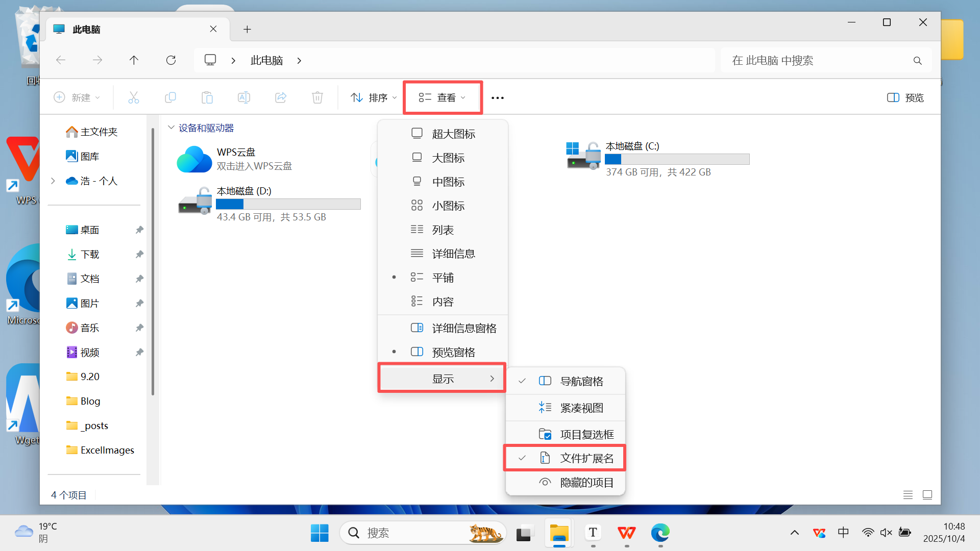
Task: Show hidden items via 隐藏的项目
Action: tap(586, 482)
